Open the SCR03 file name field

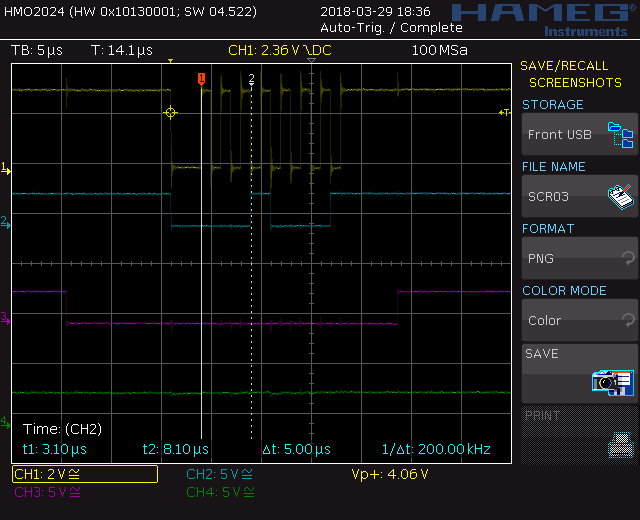580,196
